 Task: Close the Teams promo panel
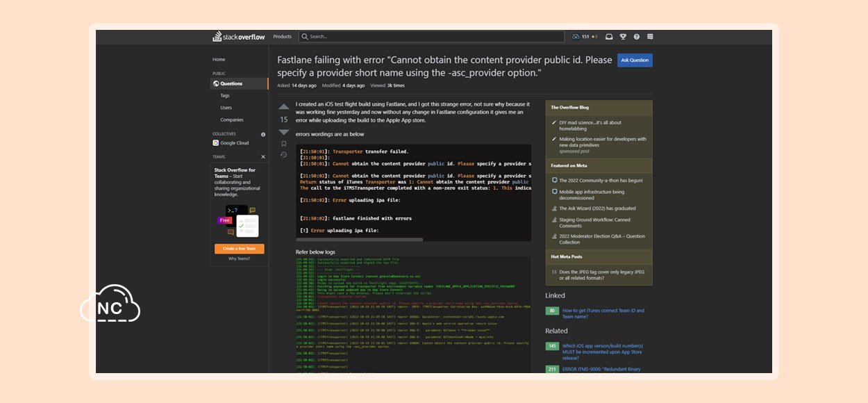tap(263, 157)
